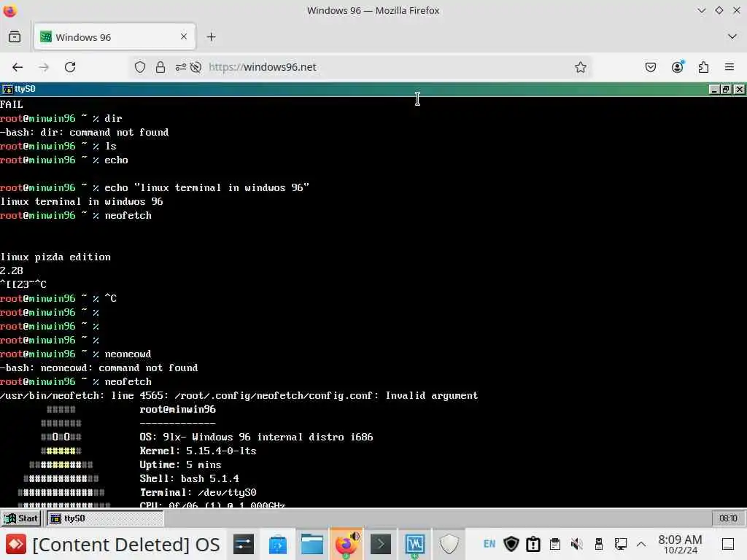Switch to Firefox in the taskbar
Screen dimensions: 747x560
(x=347, y=544)
